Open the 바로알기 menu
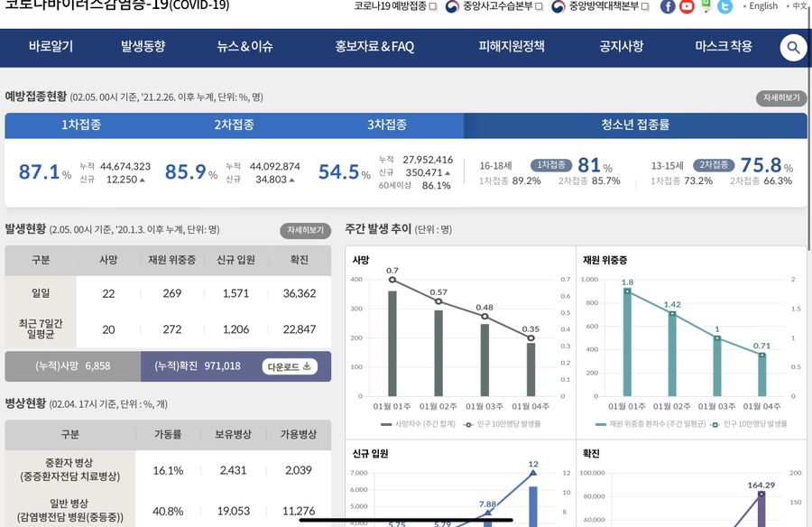Image resolution: width=812 pixels, height=527 pixels. coord(51,46)
